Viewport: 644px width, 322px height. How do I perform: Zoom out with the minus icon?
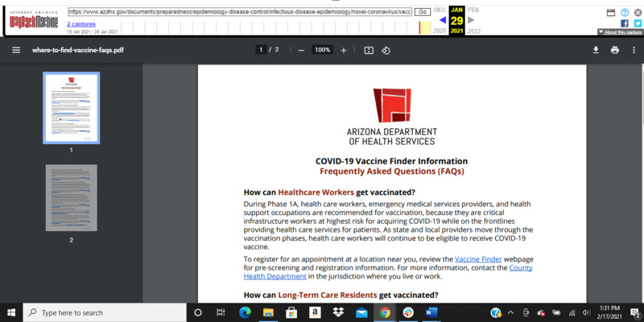[301, 50]
